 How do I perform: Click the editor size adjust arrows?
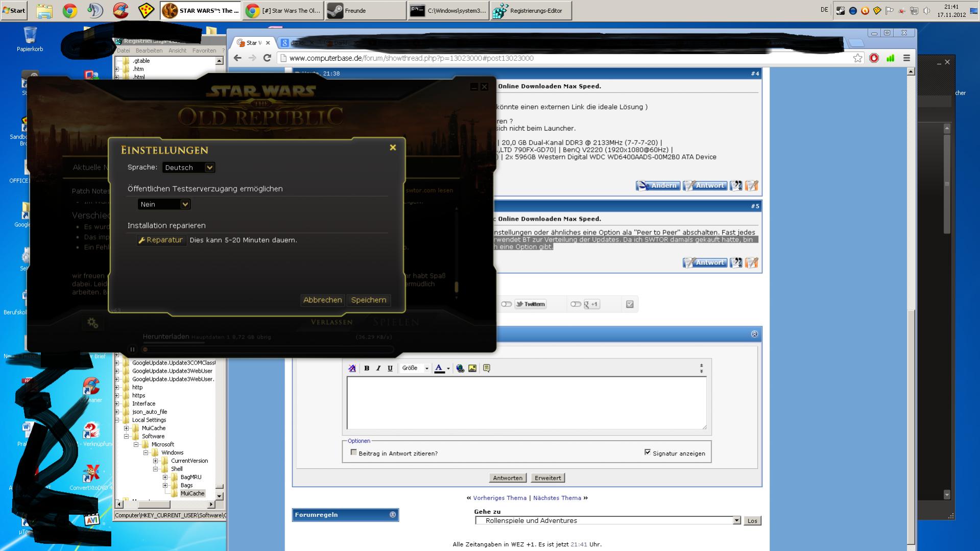[701, 368]
